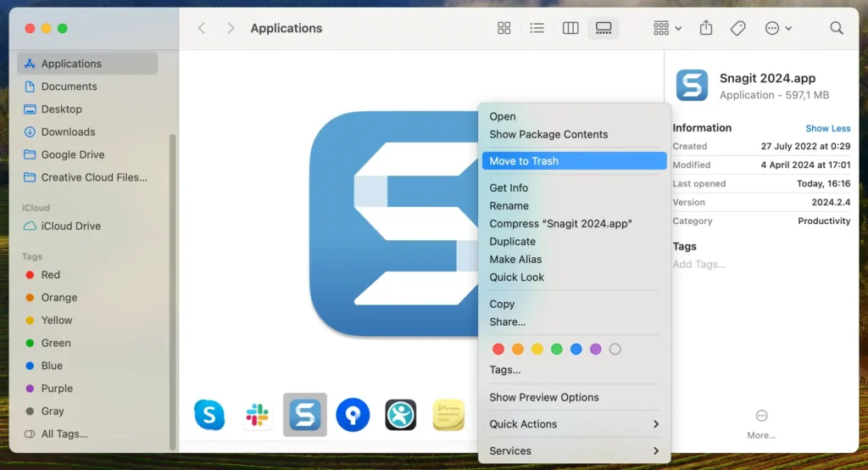This screenshot has width=868, height=470.
Task: Apply green tag color in context menu
Action: [556, 350]
